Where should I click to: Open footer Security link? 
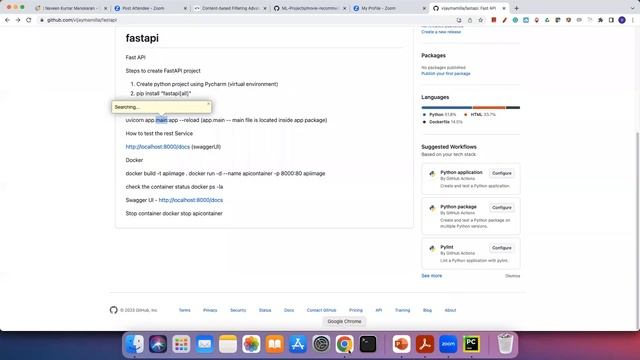238,310
